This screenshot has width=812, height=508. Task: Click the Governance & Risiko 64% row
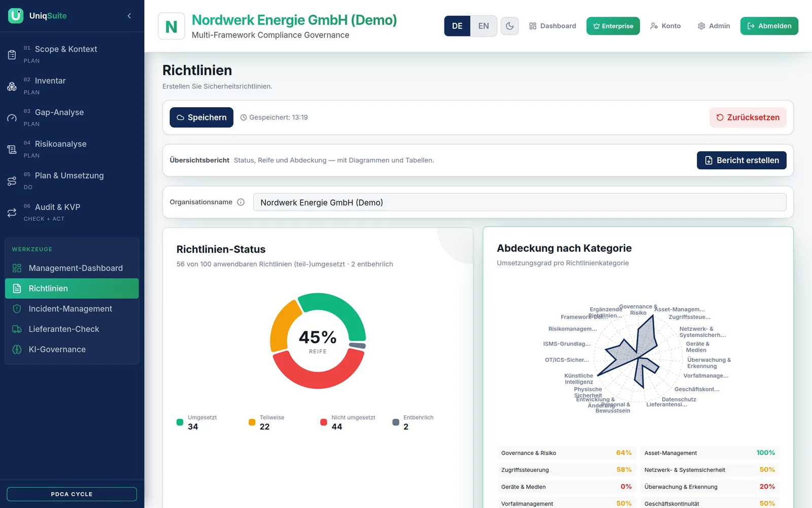pos(566,453)
